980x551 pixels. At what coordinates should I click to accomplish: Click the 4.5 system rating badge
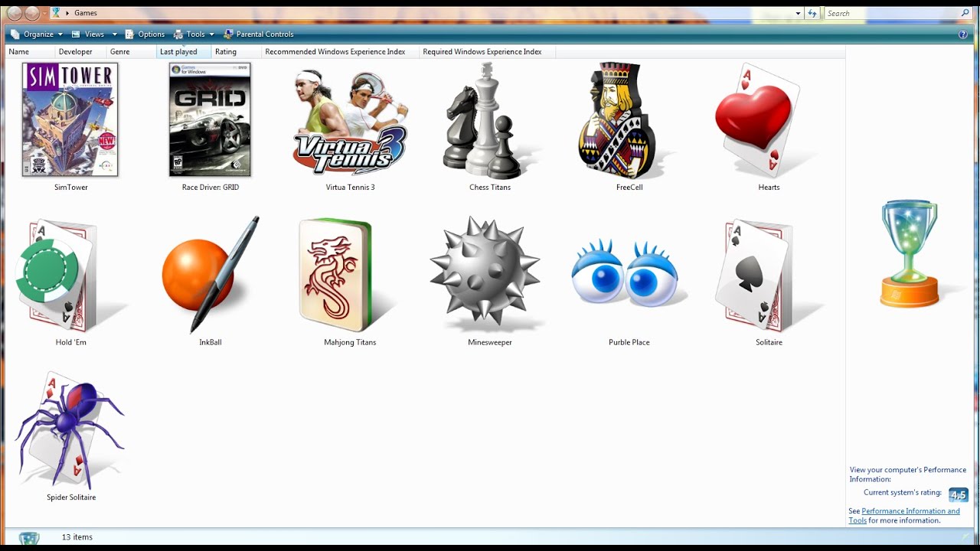click(958, 494)
